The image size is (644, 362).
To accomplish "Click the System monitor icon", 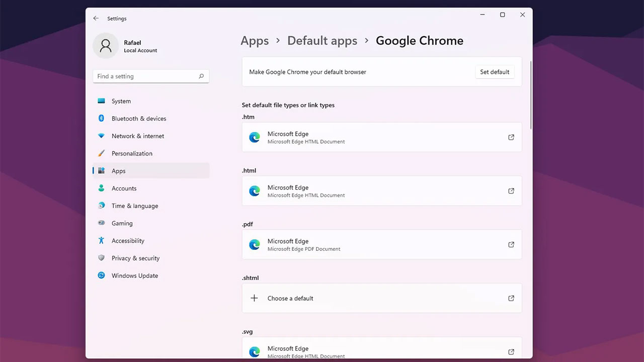I will (x=102, y=101).
